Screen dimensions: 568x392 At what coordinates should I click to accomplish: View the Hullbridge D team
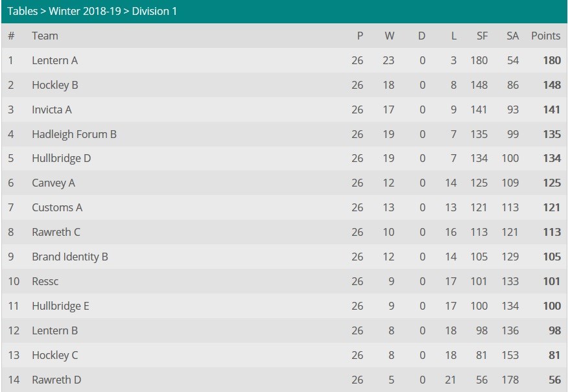[61, 159]
